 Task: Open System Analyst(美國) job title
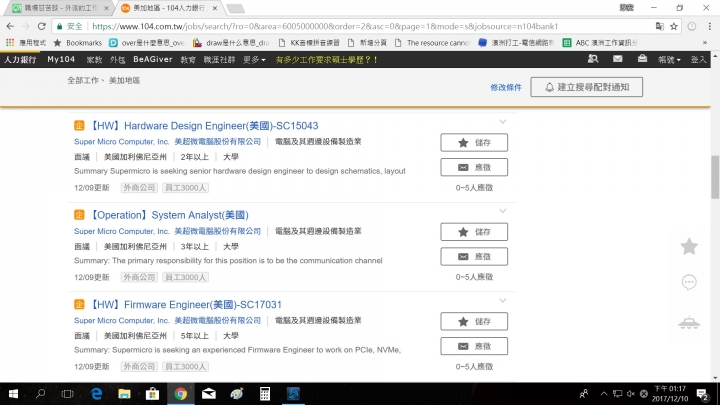169,215
